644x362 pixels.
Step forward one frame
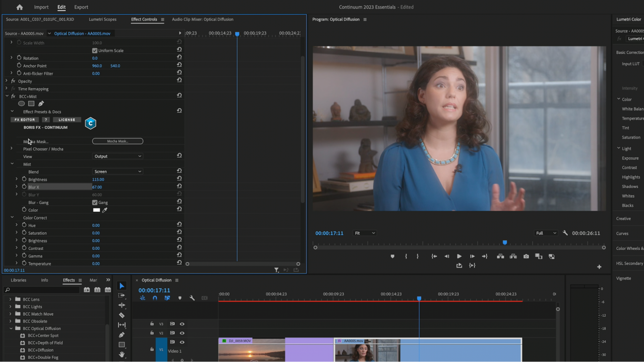tap(472, 256)
